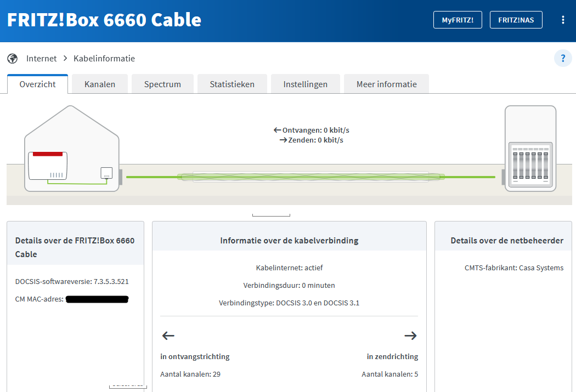The height and width of the screenshot is (392, 576).
Task: Open the Statistieken tab
Action: pos(232,84)
